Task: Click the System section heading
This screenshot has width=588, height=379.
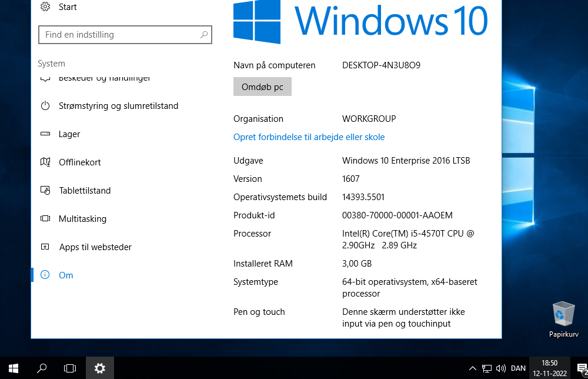Action: coord(51,64)
